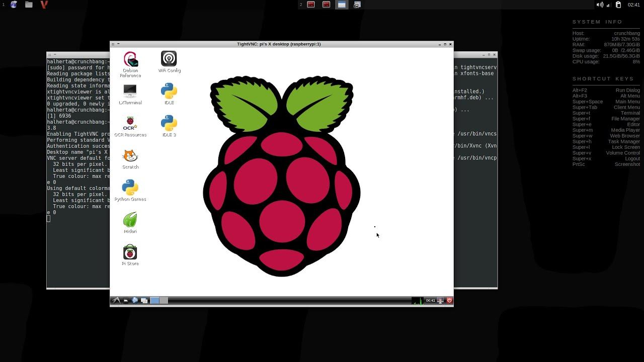Minimize the TightVNC viewer window
The width and height of the screenshot is (644, 362).
click(x=440, y=44)
